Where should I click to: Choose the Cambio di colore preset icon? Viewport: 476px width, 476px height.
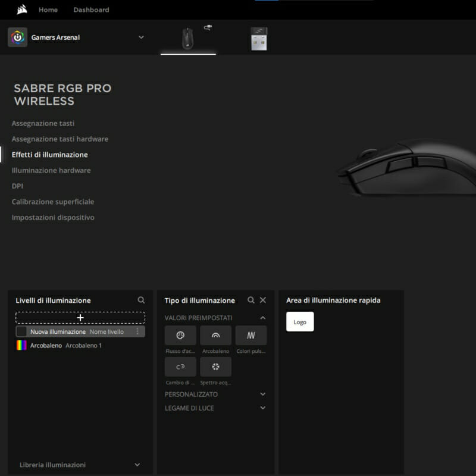180,367
